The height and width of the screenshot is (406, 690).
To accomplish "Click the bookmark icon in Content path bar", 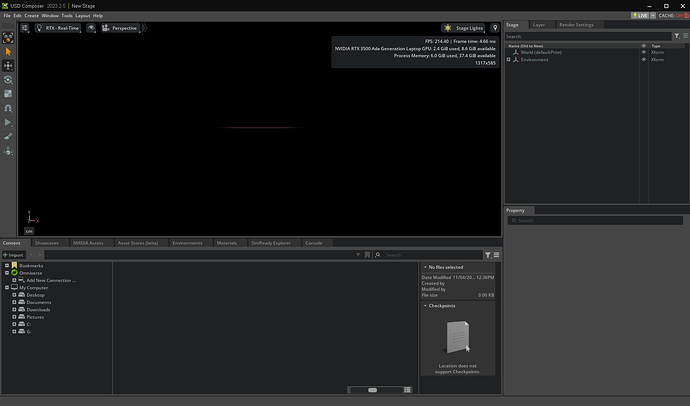I will click(367, 255).
